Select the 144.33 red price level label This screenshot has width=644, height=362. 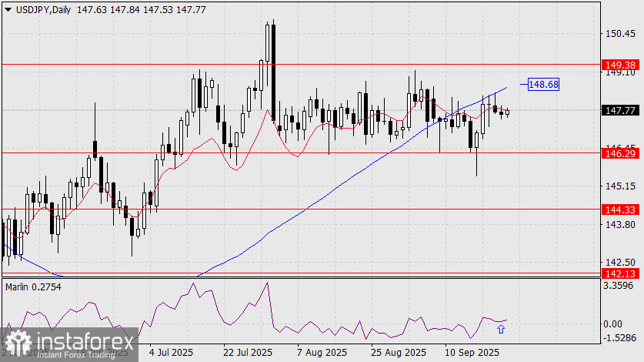coord(620,209)
